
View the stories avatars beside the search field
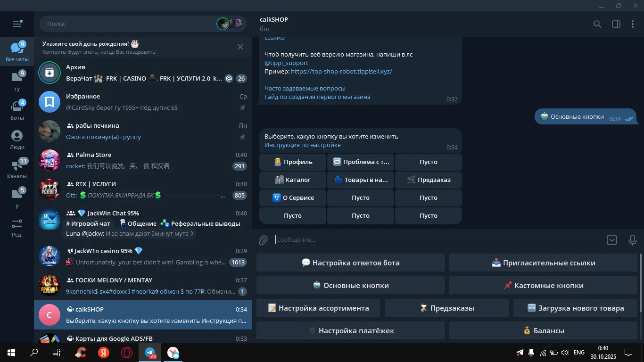pos(230,24)
